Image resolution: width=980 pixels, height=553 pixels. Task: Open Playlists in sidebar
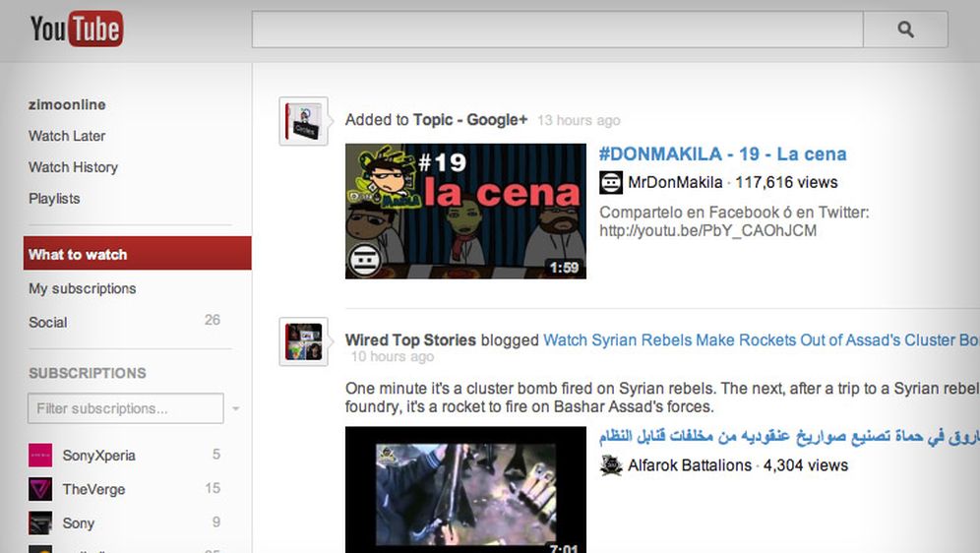pyautogui.click(x=54, y=198)
